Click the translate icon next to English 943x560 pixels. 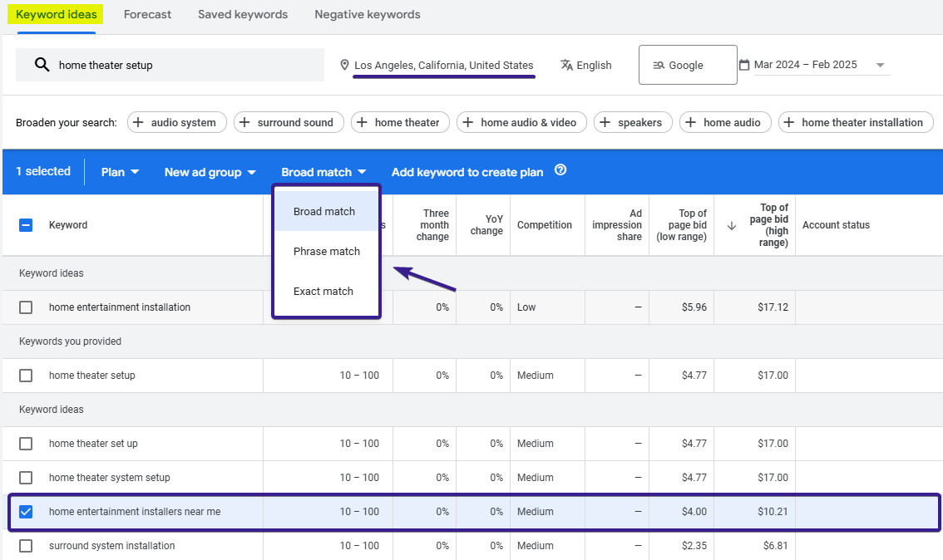tap(567, 65)
